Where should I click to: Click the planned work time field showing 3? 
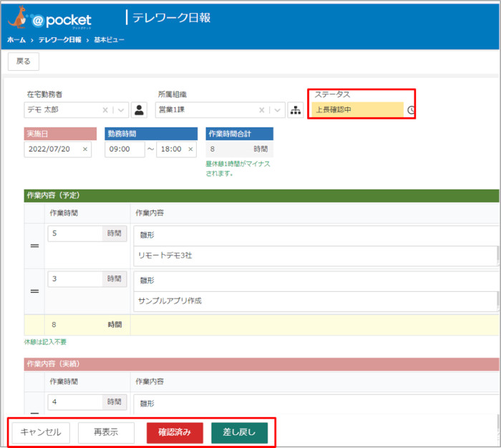(75, 279)
